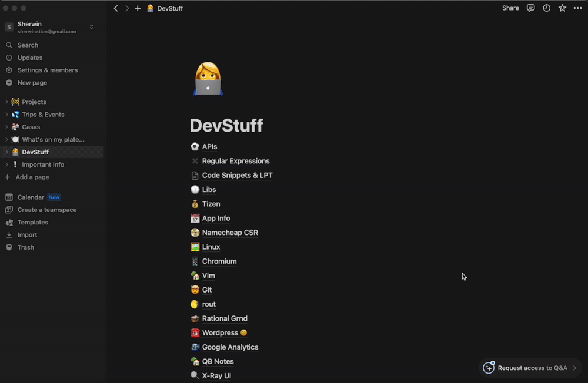588x383 pixels.
Task: Open the three-dots page menu
Action: (x=577, y=8)
